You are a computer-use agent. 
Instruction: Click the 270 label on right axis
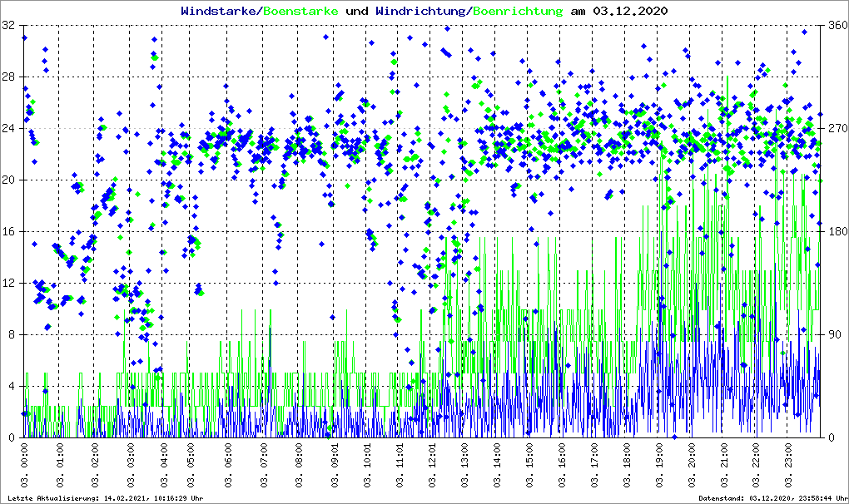[x=835, y=129]
